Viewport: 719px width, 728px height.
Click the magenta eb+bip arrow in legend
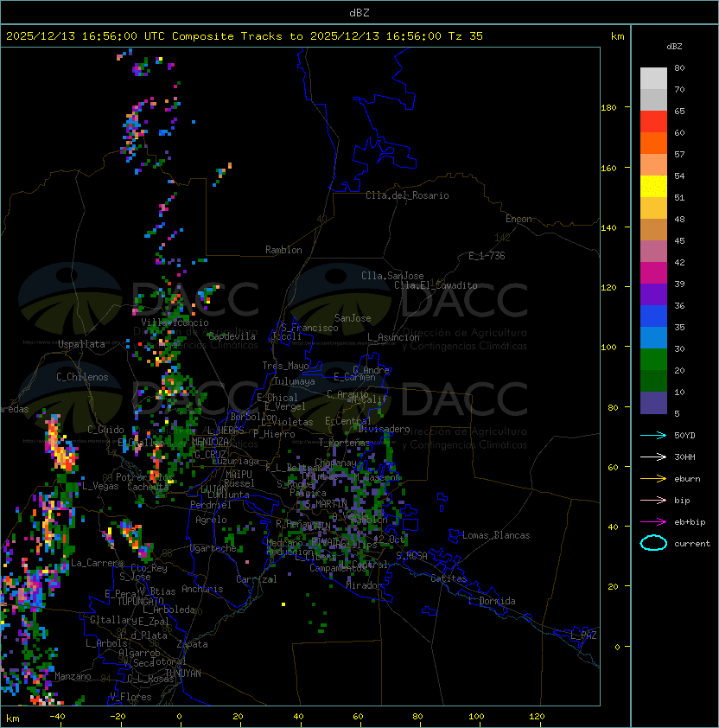click(x=653, y=522)
